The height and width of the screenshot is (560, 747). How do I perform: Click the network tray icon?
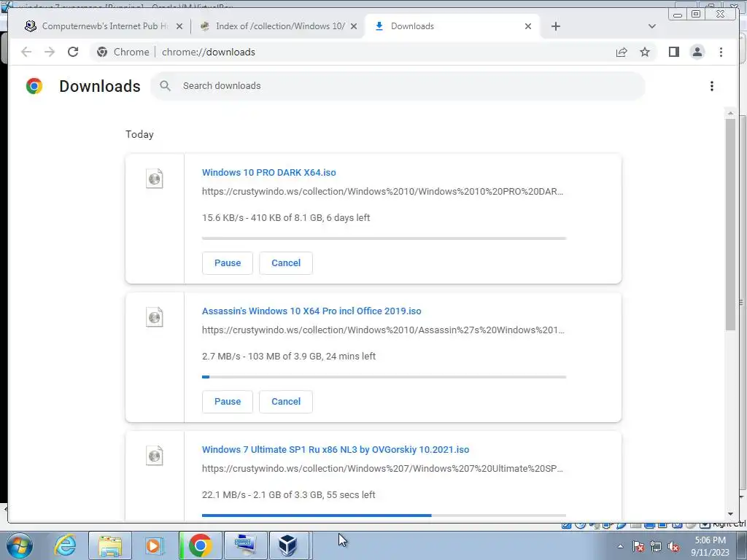656,547
